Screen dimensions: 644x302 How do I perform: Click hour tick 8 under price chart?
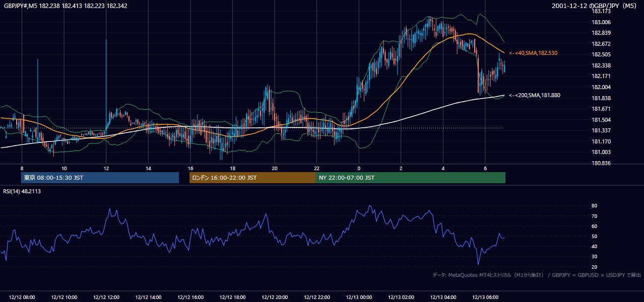click(22, 168)
